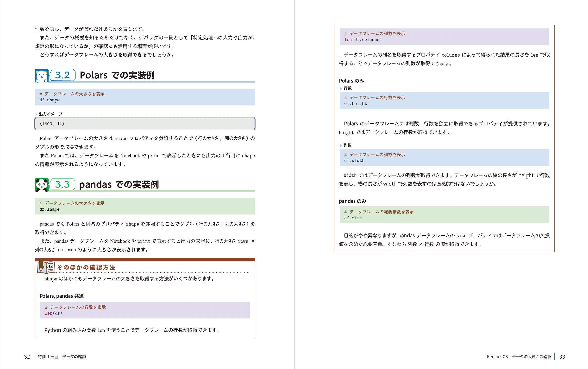Click the df.size code line
The height and width of the screenshot is (369, 588).
coord(353,218)
